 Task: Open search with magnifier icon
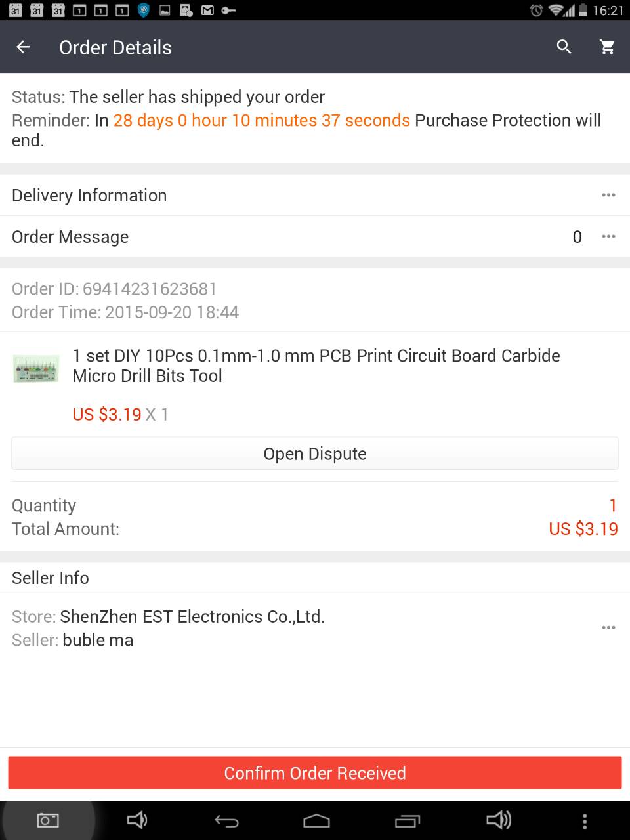point(564,47)
